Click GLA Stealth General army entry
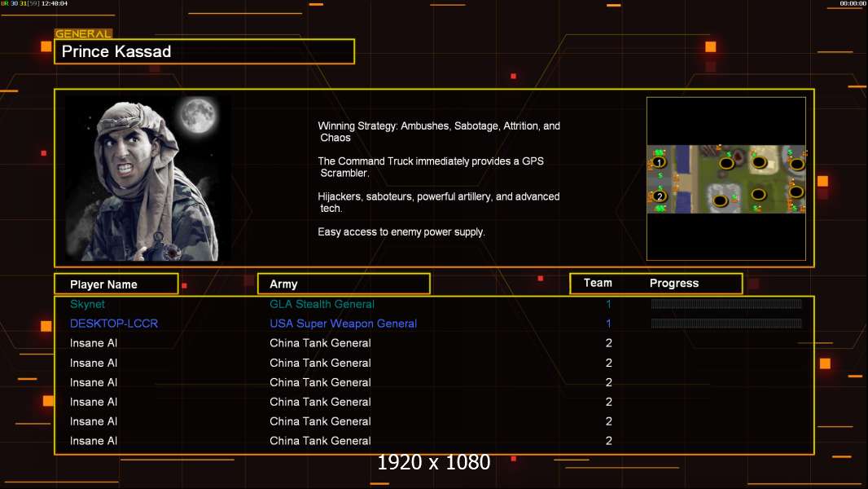The height and width of the screenshot is (489, 868). [x=322, y=304]
